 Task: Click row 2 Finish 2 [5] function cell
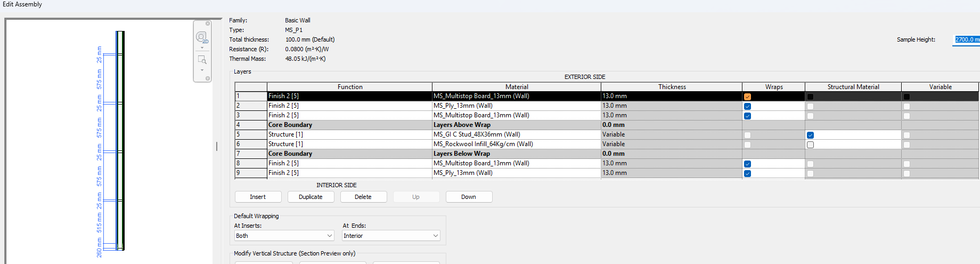point(349,106)
